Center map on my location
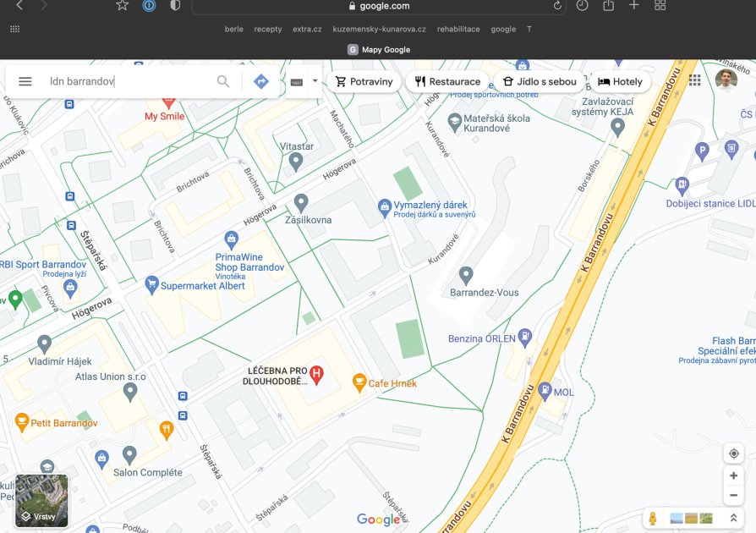Image resolution: width=756 pixels, height=533 pixels. (733, 453)
